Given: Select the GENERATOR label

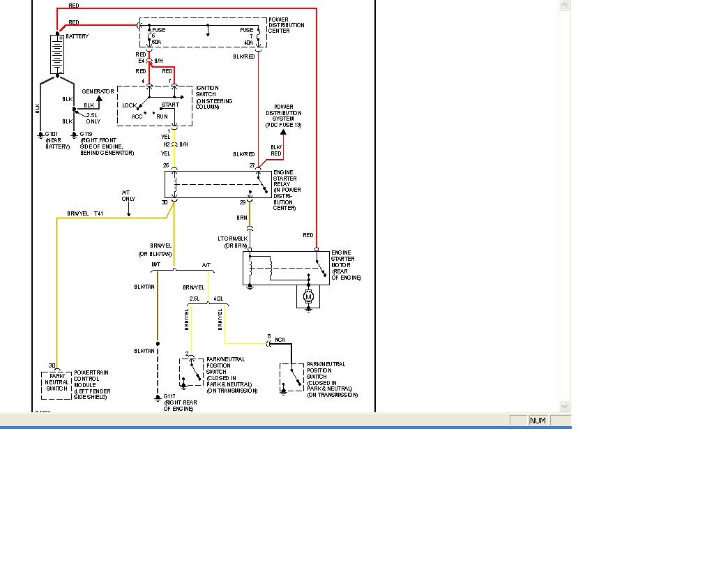Looking at the screenshot, I should tap(98, 91).
